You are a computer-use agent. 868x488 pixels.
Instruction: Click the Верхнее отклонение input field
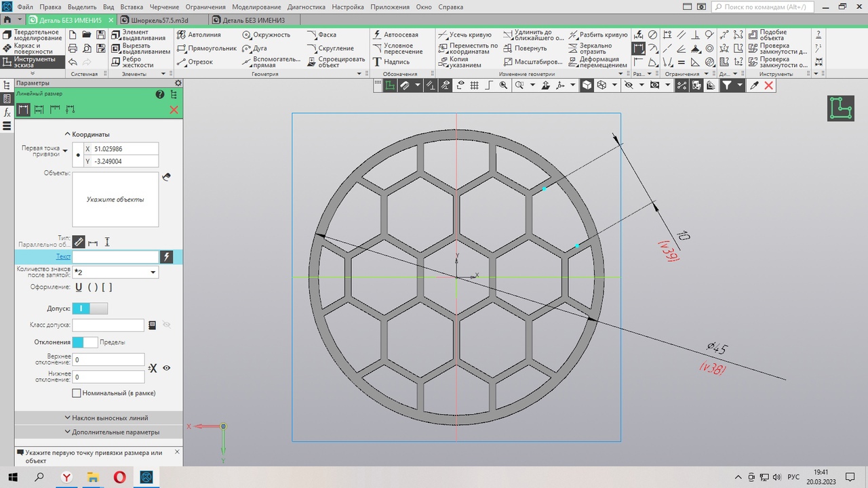[108, 359]
